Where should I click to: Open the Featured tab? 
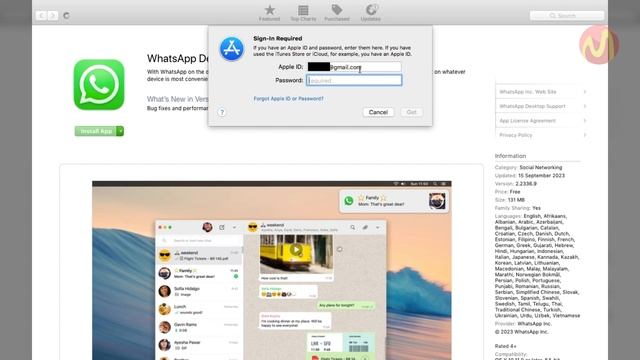coord(269,13)
